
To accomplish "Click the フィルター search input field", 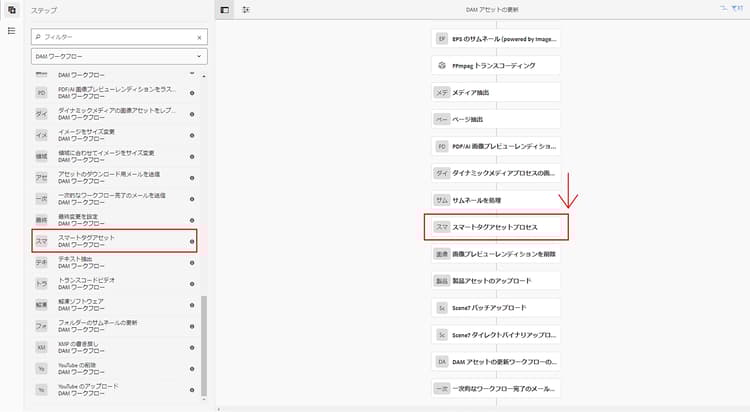I will tap(119, 37).
